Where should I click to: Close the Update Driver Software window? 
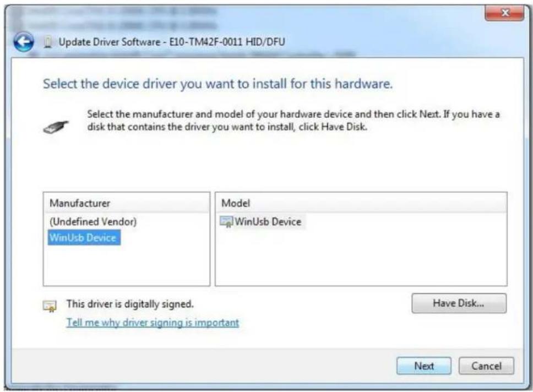(504, 13)
